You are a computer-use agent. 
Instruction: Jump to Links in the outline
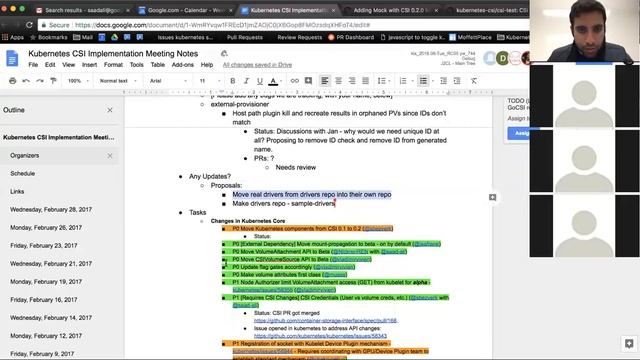[x=17, y=191]
